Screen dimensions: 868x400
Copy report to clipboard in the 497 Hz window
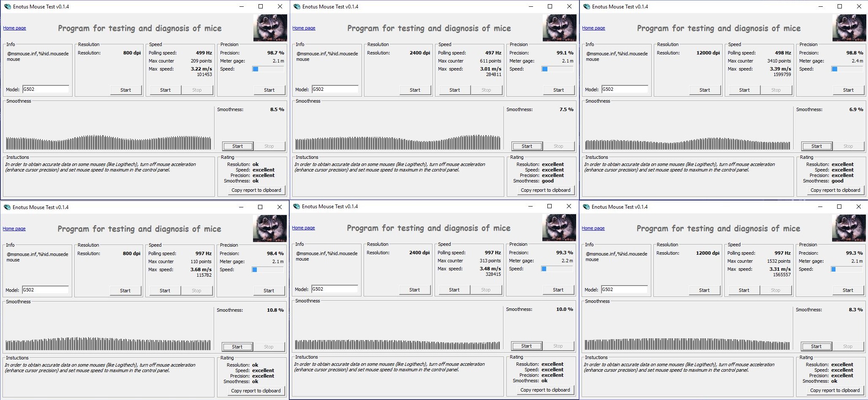coord(546,190)
